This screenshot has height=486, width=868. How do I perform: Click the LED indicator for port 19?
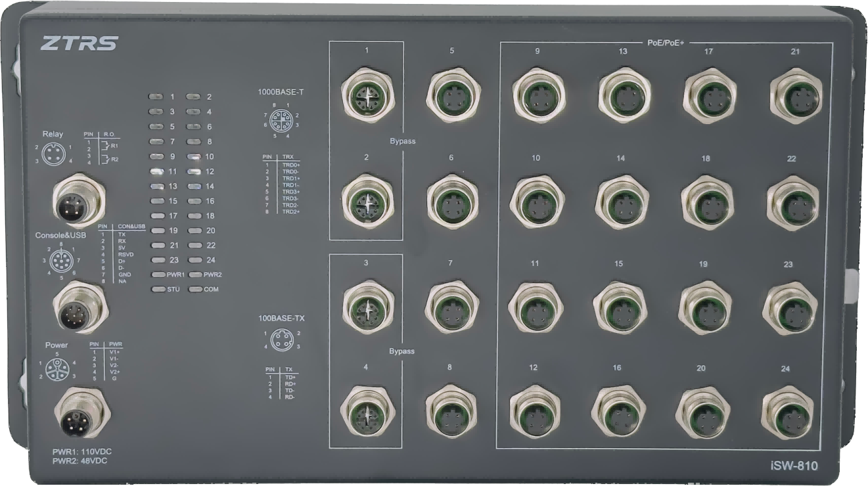[x=158, y=231]
